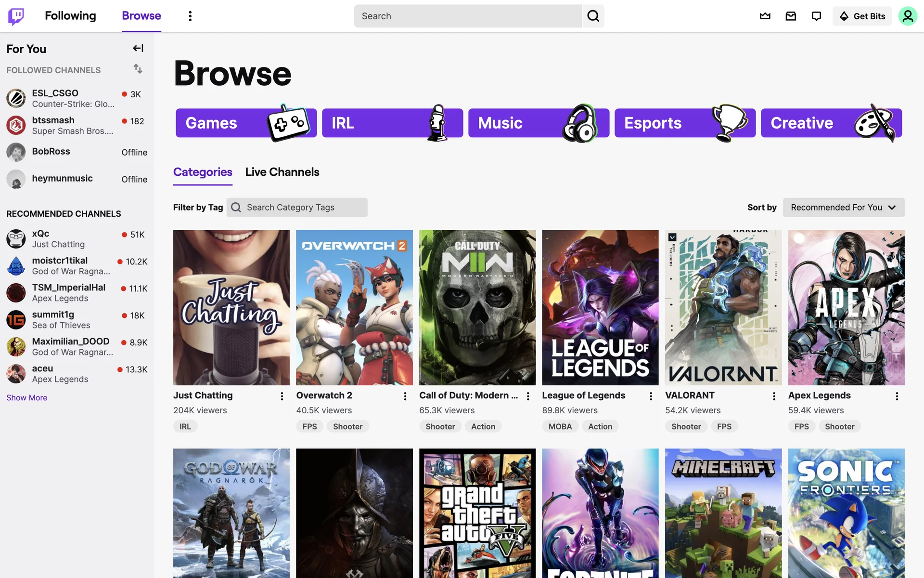This screenshot has width=924, height=578.
Task: Collapse the For You sidebar
Action: 138,48
